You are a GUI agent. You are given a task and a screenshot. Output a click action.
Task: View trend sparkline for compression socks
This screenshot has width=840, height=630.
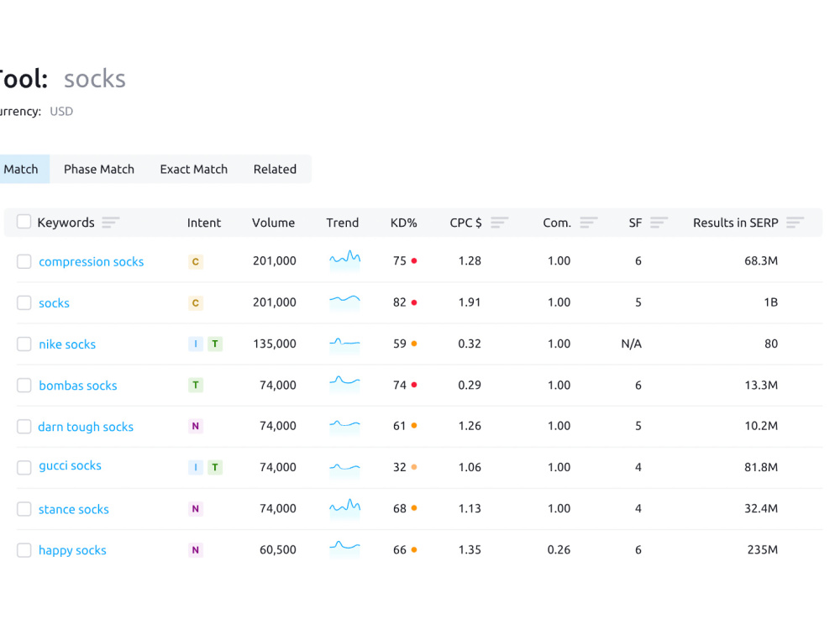[344, 260]
